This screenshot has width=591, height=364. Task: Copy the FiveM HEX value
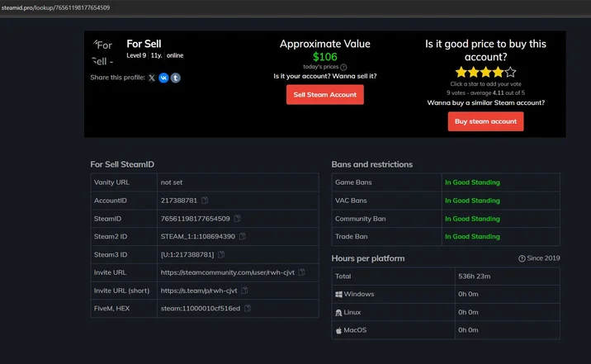(x=248, y=308)
